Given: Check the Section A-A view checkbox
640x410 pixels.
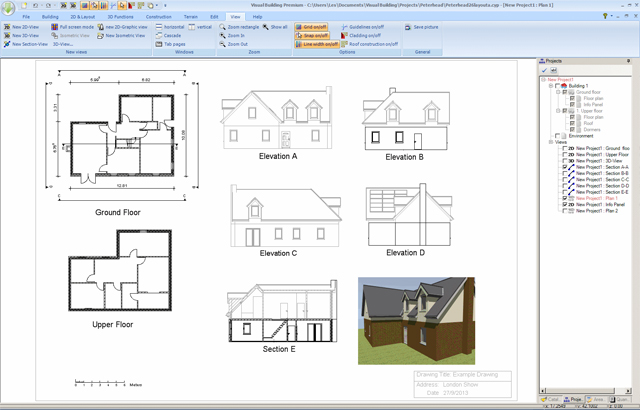Looking at the screenshot, I should [566, 167].
